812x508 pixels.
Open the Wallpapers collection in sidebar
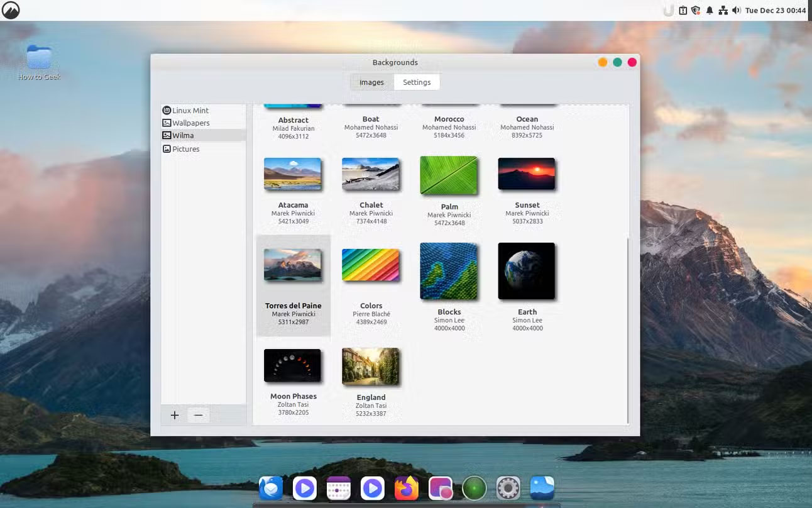[190, 123]
